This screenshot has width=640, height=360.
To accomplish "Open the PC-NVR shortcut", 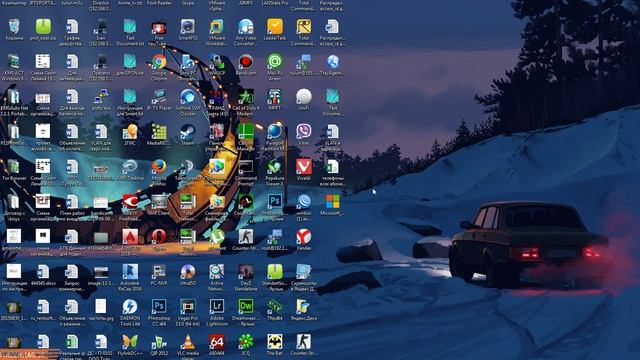I will (x=159, y=272).
